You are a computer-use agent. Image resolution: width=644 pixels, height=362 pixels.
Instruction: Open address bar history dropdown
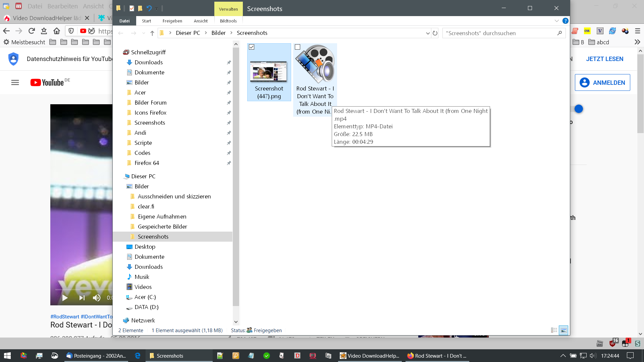point(428,33)
